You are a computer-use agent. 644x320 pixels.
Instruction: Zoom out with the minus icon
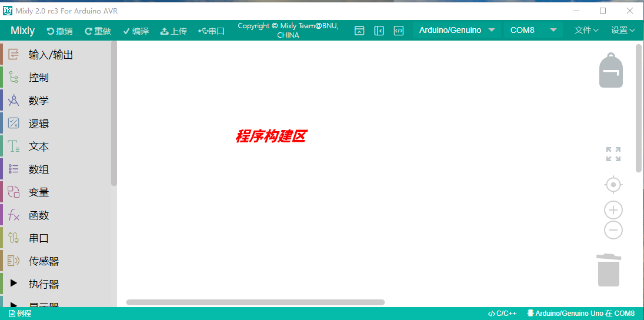click(x=613, y=230)
